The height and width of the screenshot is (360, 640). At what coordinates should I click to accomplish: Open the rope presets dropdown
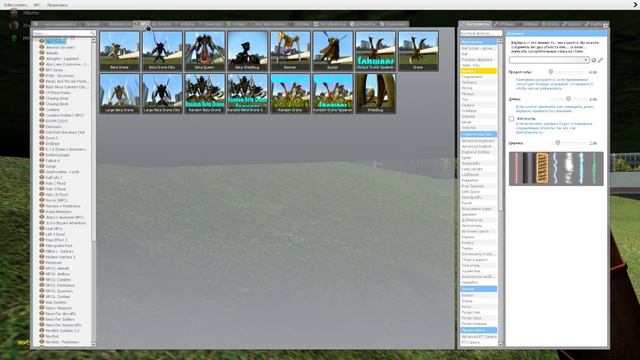click(x=549, y=60)
